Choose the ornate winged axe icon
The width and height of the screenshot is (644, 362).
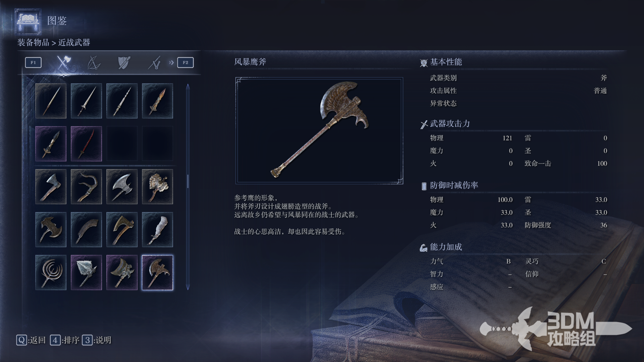pyautogui.click(x=157, y=187)
